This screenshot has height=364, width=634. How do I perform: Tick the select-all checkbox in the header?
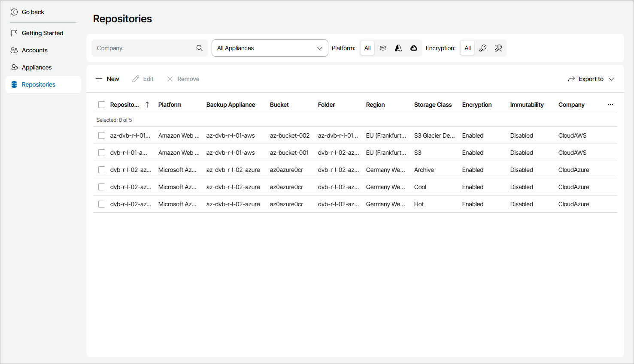click(102, 105)
